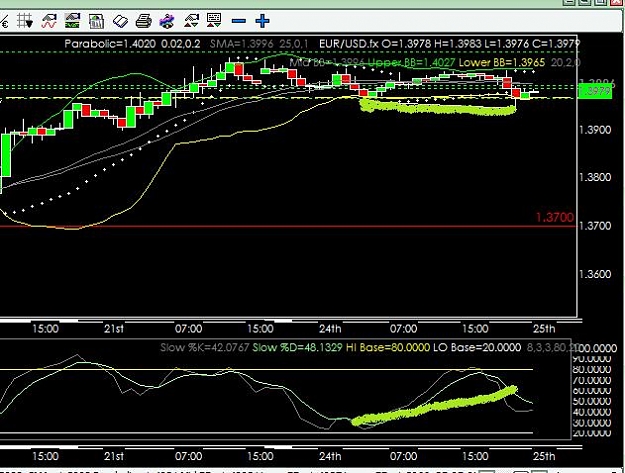This screenshot has height=473, width=625.
Task: Click the SMA=1.3996 indicator label
Action: [x=241, y=44]
